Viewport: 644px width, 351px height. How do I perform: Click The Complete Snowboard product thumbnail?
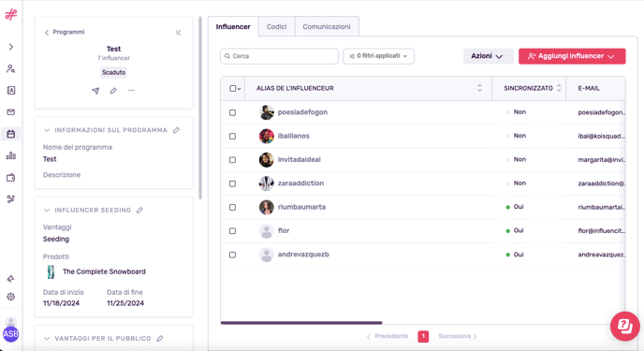coord(51,271)
